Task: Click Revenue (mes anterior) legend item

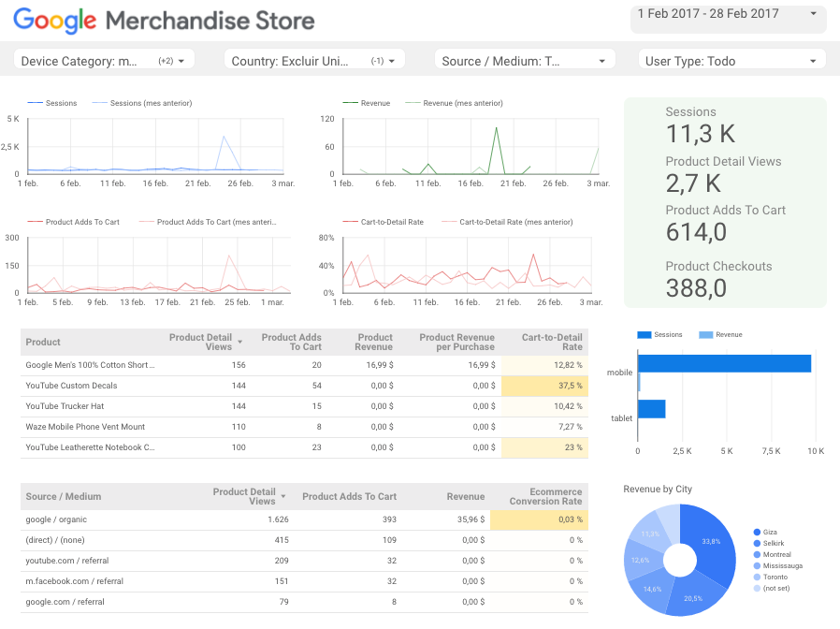Action: 455,103
